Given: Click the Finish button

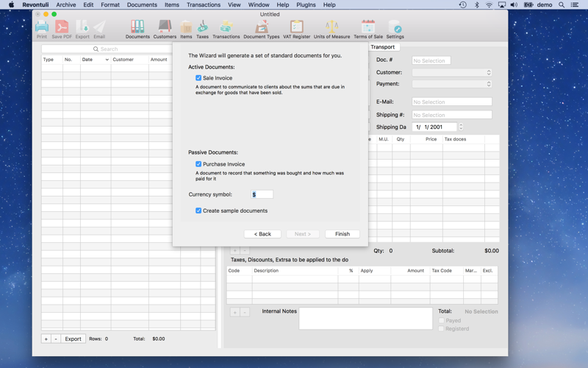Looking at the screenshot, I should coord(342,234).
